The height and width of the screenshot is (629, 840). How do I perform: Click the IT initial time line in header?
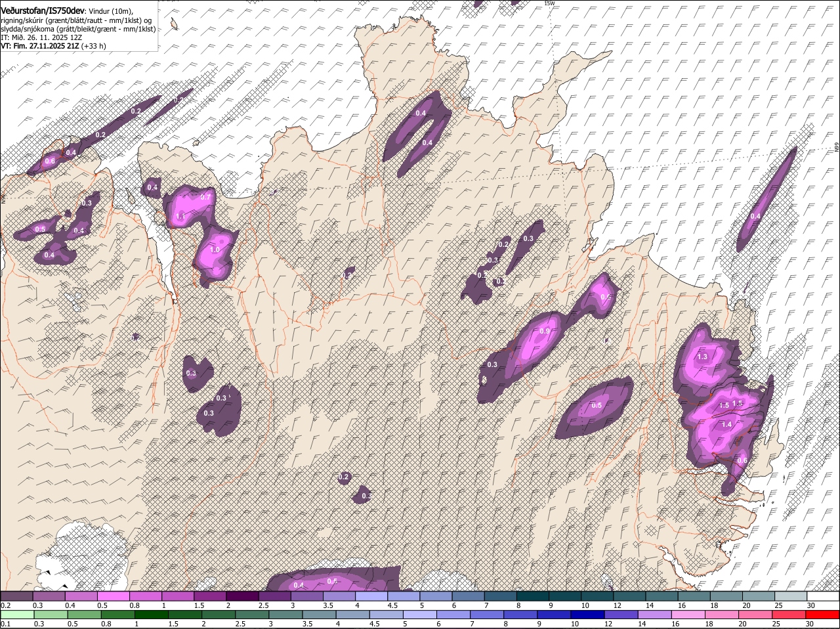tap(41, 37)
